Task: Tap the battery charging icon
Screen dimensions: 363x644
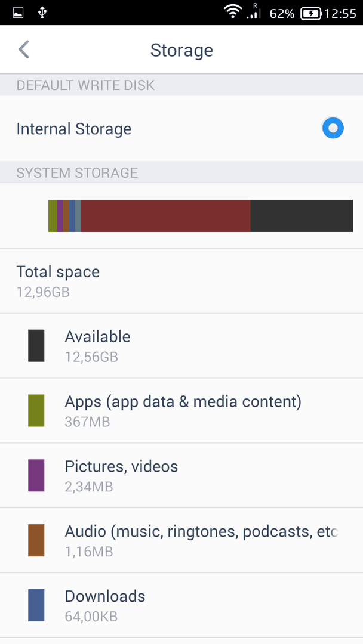Action: click(x=311, y=14)
